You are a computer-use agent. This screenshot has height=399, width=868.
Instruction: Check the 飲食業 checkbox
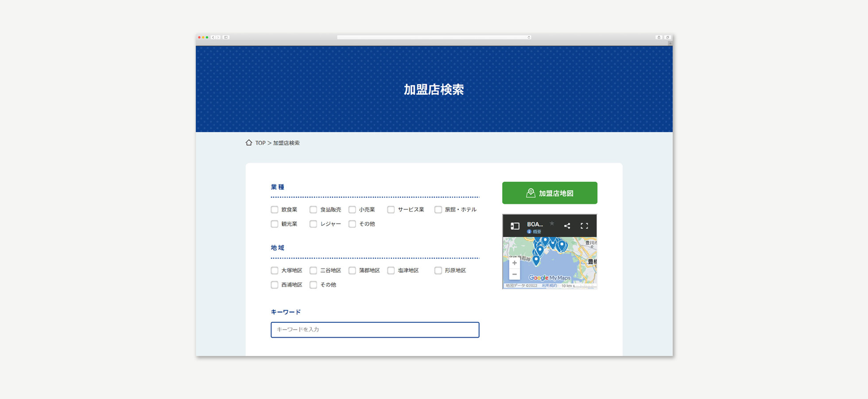pos(275,210)
